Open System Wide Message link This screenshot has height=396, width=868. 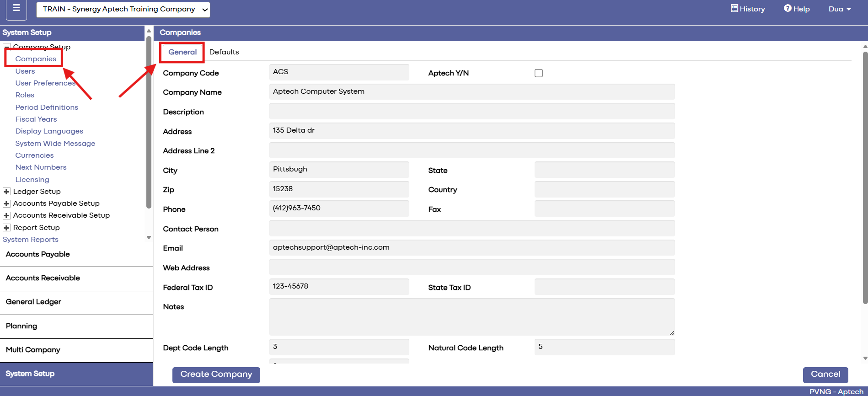(x=55, y=144)
